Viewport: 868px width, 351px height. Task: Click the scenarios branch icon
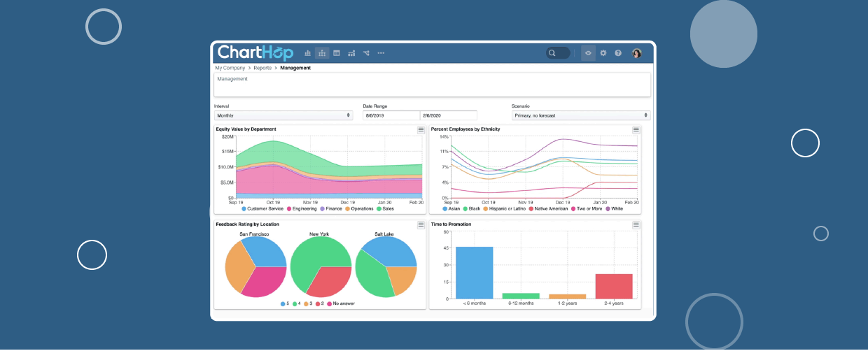(x=366, y=53)
